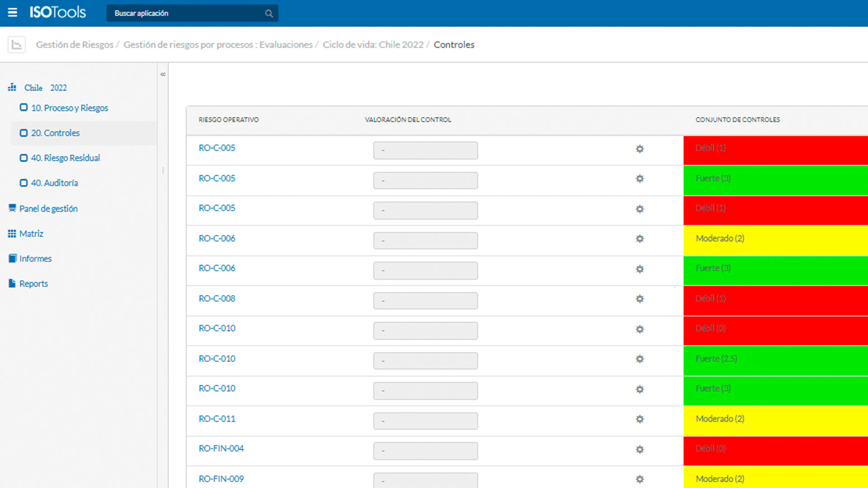This screenshot has height=488, width=868.
Task: Click the Panel de gestión icon
Action: point(12,208)
